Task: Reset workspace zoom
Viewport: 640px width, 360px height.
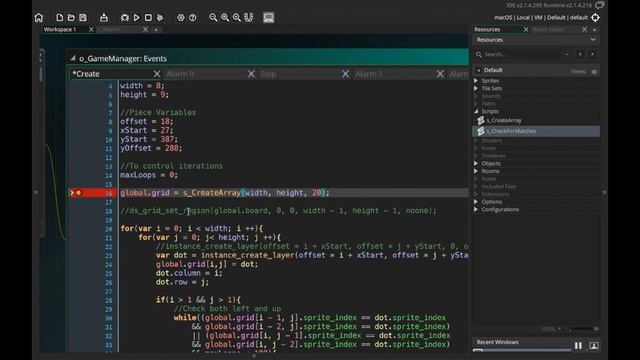Action: 225,18
